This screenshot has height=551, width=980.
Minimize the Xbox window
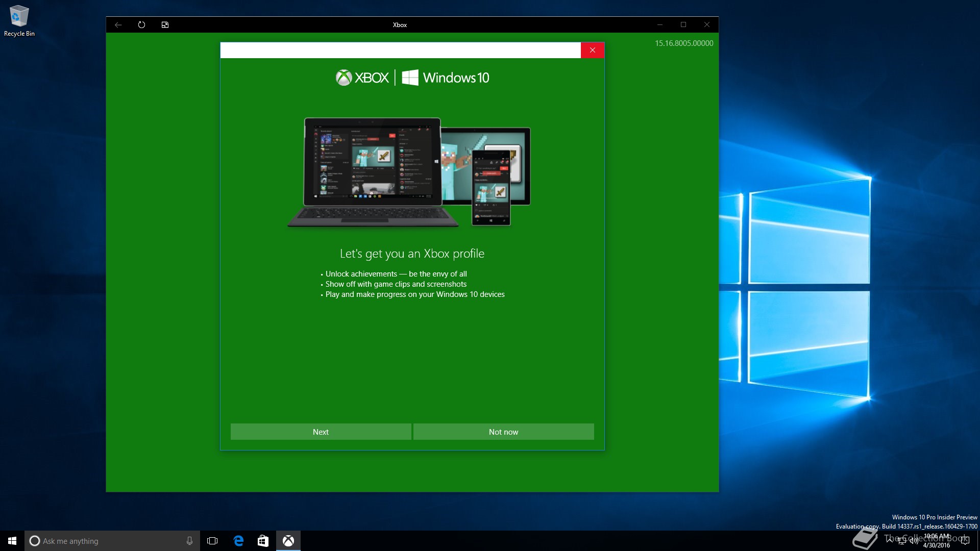[x=659, y=24]
